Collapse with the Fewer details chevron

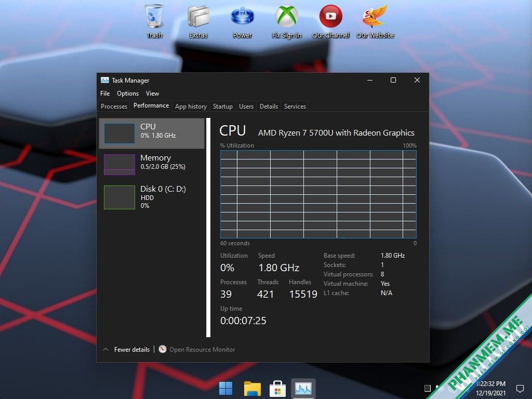click(105, 349)
